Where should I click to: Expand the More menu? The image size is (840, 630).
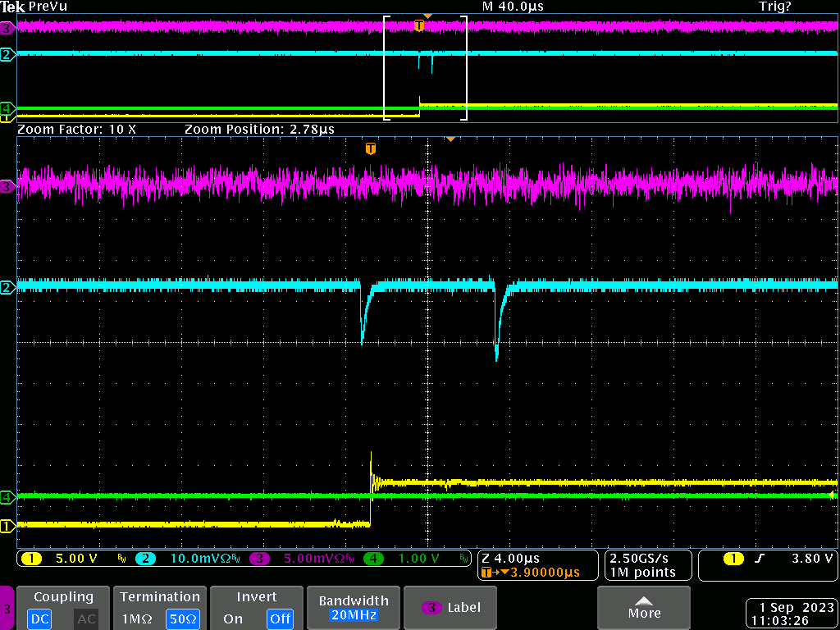[x=644, y=607]
